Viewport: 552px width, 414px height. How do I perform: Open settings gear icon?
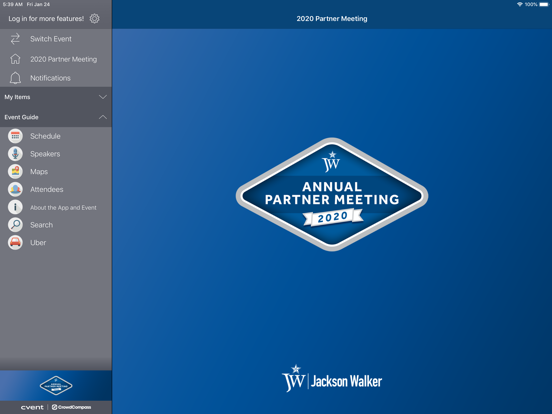(x=94, y=19)
